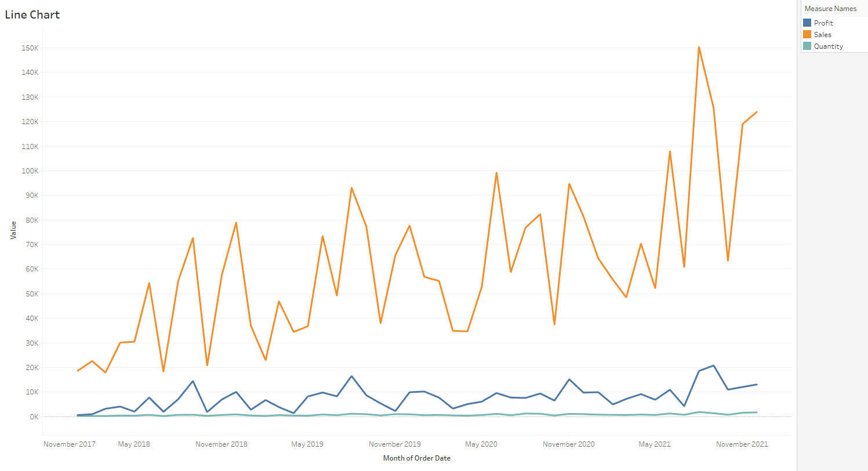868x471 pixels.
Task: Select the November 2021 x-axis label
Action: [742, 444]
